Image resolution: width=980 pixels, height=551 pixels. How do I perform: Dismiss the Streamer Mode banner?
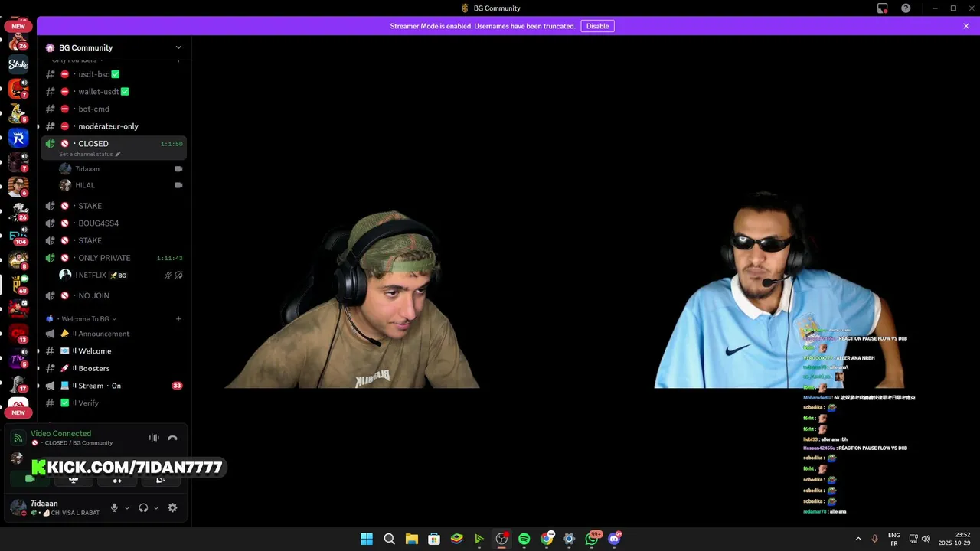pyautogui.click(x=966, y=26)
